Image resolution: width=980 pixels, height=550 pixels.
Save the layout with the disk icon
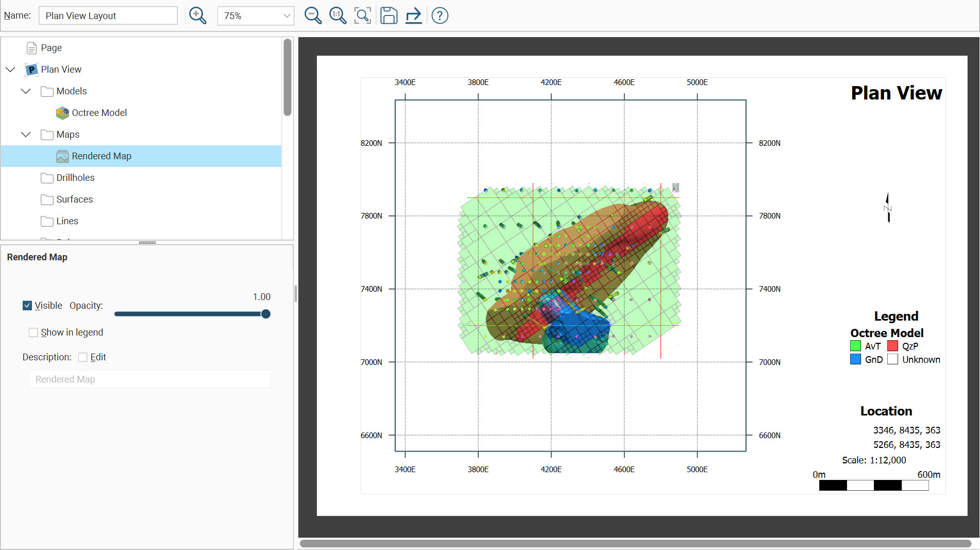(x=388, y=15)
